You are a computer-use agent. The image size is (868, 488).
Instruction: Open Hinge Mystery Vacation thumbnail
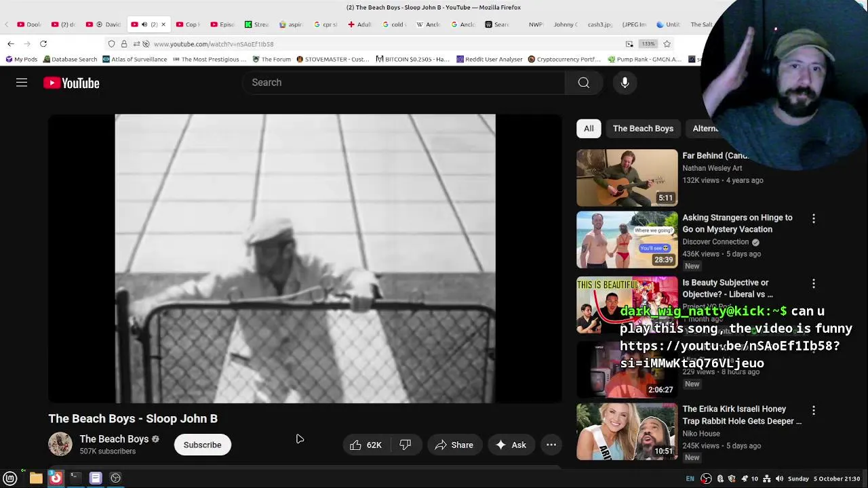pyautogui.click(x=627, y=240)
